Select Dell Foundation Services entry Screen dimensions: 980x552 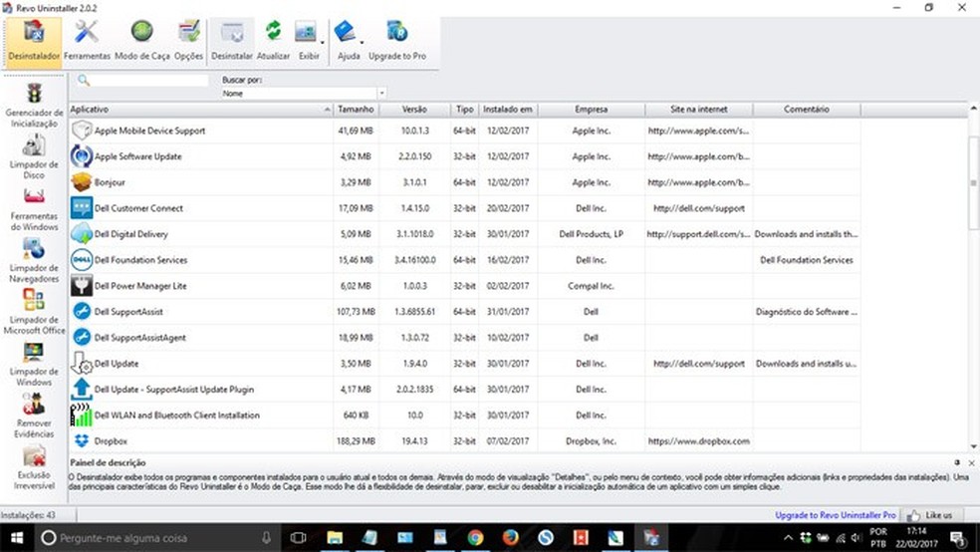(x=464, y=260)
